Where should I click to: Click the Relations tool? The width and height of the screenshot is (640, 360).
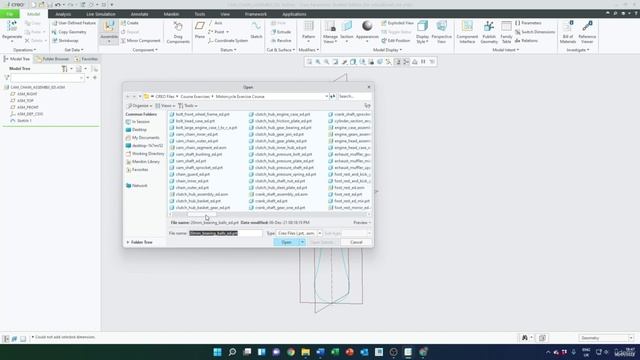(x=527, y=41)
